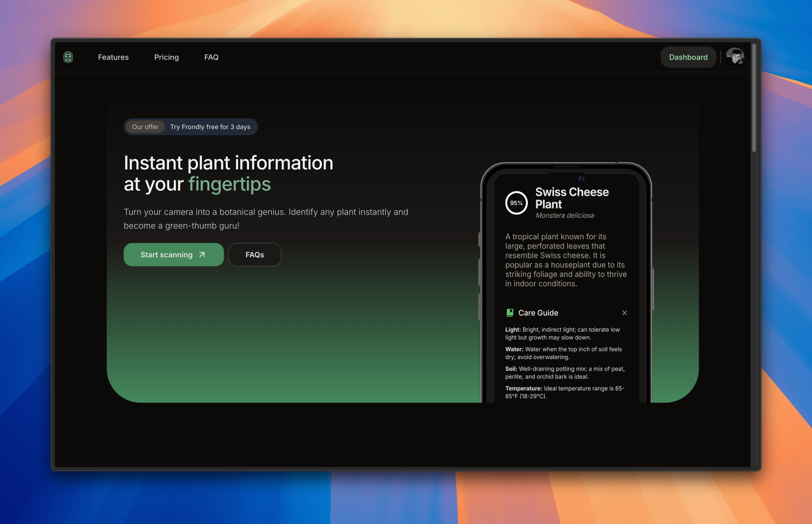Screen dimensions: 812x524
Task: Click 'Monstera deliciosa' scientific name
Action: [x=565, y=216]
